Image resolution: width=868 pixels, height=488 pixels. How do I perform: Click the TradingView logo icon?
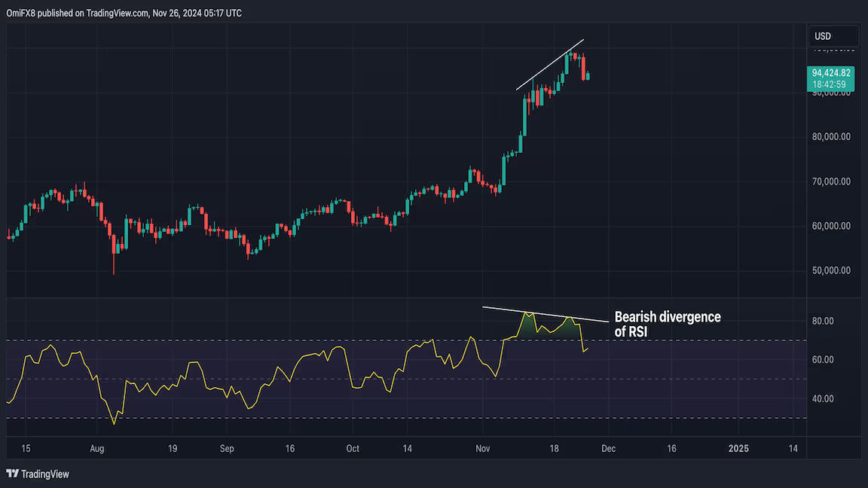click(12, 474)
